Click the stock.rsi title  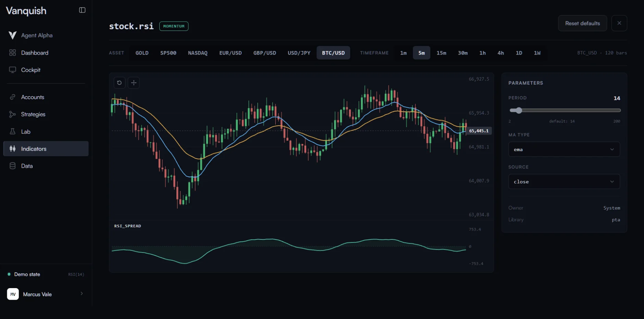131,26
